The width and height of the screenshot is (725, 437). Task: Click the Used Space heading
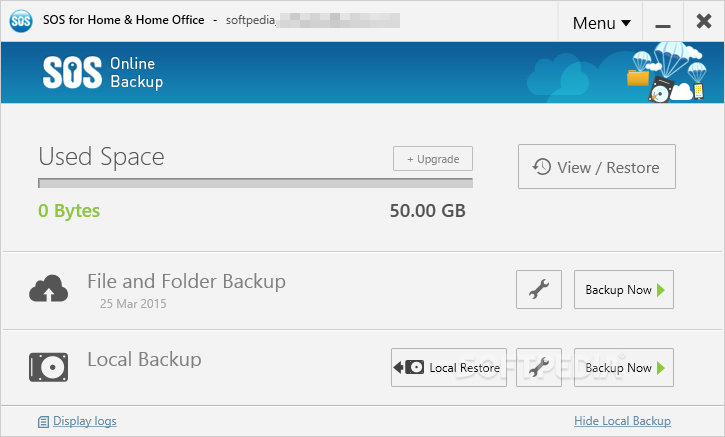(x=101, y=157)
